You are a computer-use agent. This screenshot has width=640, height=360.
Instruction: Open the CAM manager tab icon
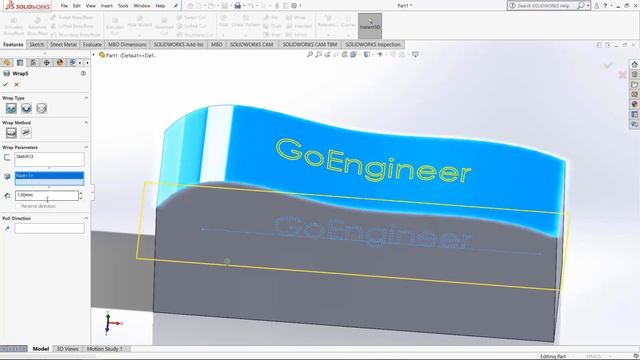[73, 62]
